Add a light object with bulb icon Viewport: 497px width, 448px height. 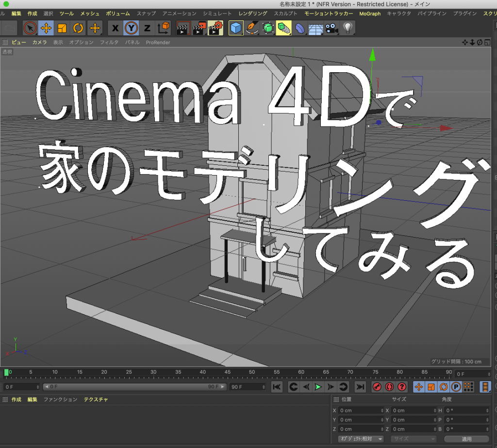click(348, 28)
